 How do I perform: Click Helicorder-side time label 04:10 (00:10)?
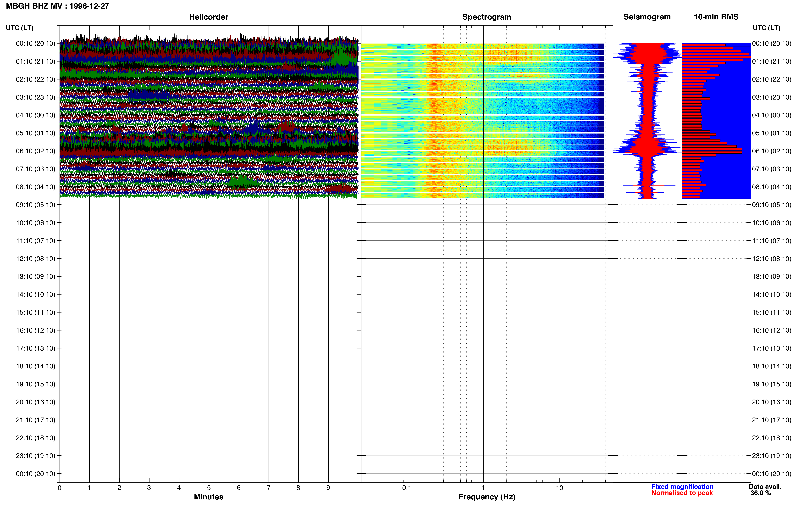36,115
